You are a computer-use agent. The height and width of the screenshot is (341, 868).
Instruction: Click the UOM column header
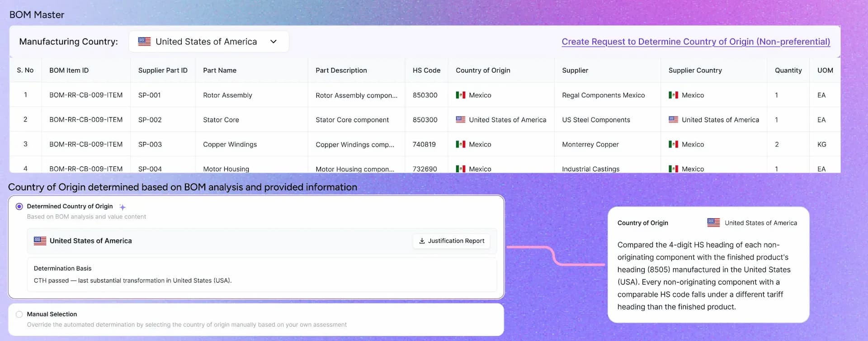[825, 70]
